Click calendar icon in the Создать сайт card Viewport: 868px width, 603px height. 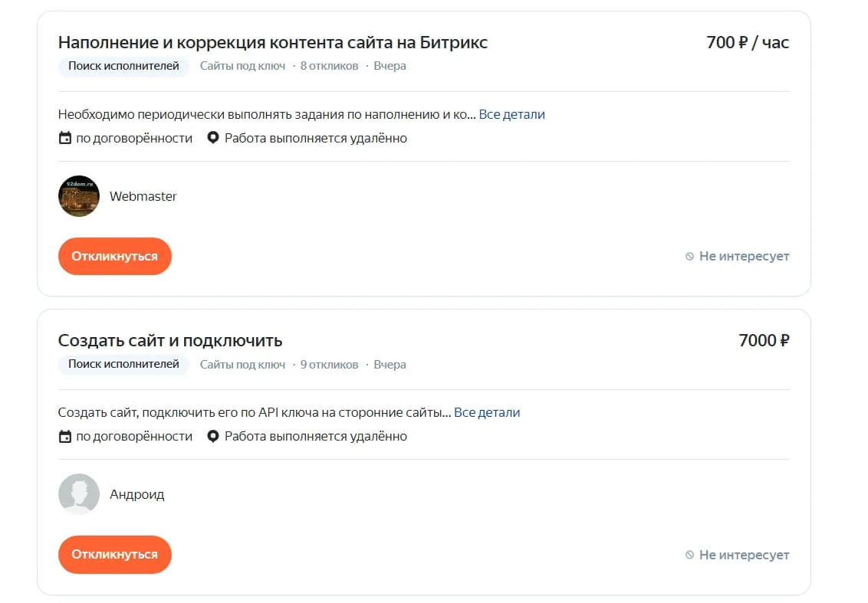pyautogui.click(x=65, y=437)
